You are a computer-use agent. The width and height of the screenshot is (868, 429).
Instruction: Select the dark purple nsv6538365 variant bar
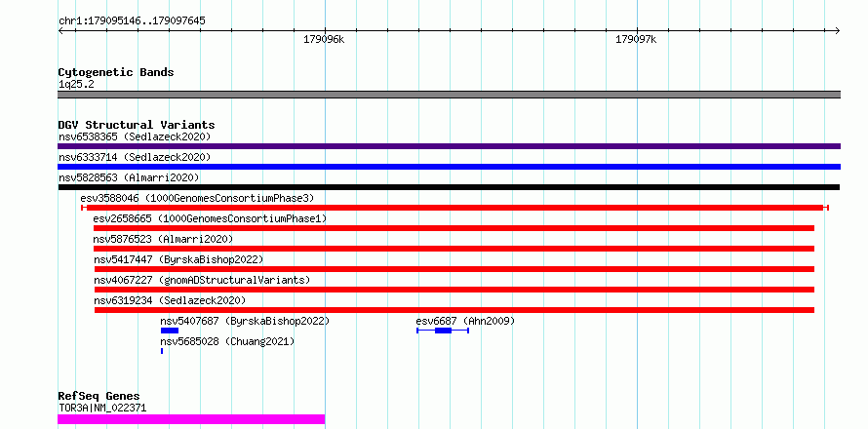(449, 146)
